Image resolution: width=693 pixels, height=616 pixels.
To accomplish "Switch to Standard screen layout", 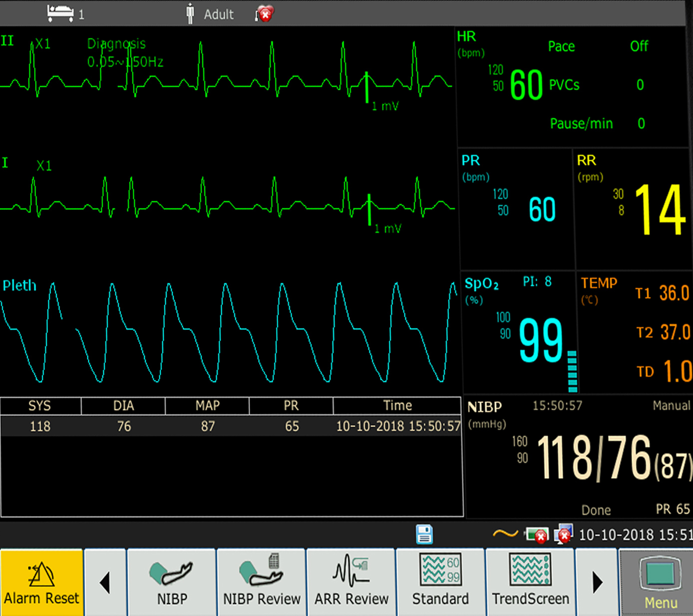I will pos(440,583).
